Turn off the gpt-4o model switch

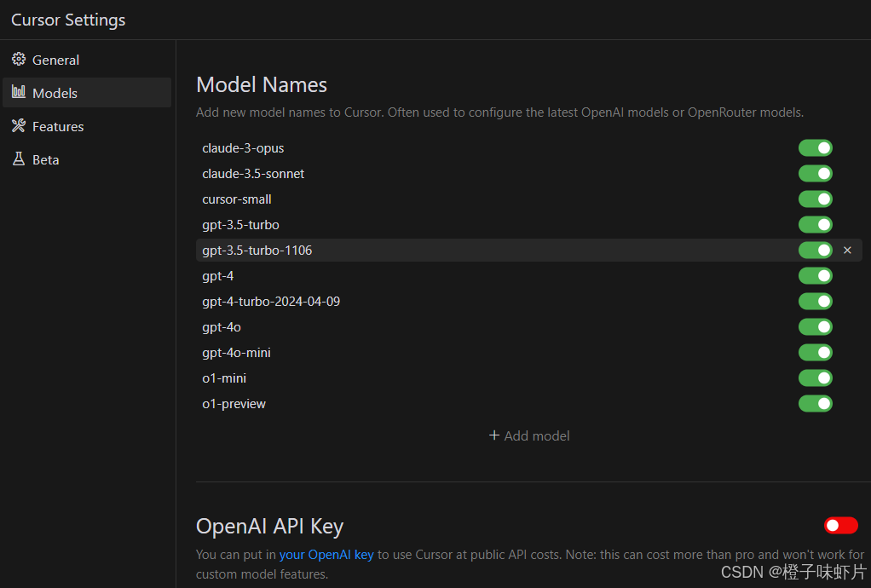[x=815, y=327]
